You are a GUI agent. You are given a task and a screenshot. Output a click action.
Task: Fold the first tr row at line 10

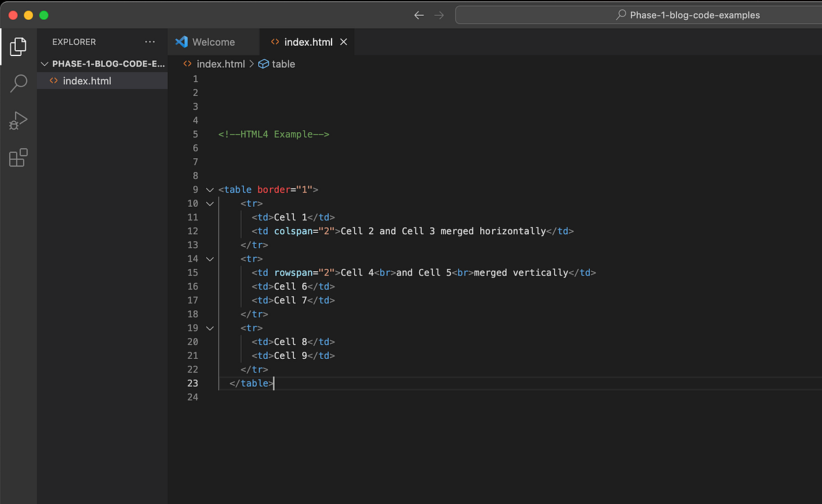[x=210, y=203]
